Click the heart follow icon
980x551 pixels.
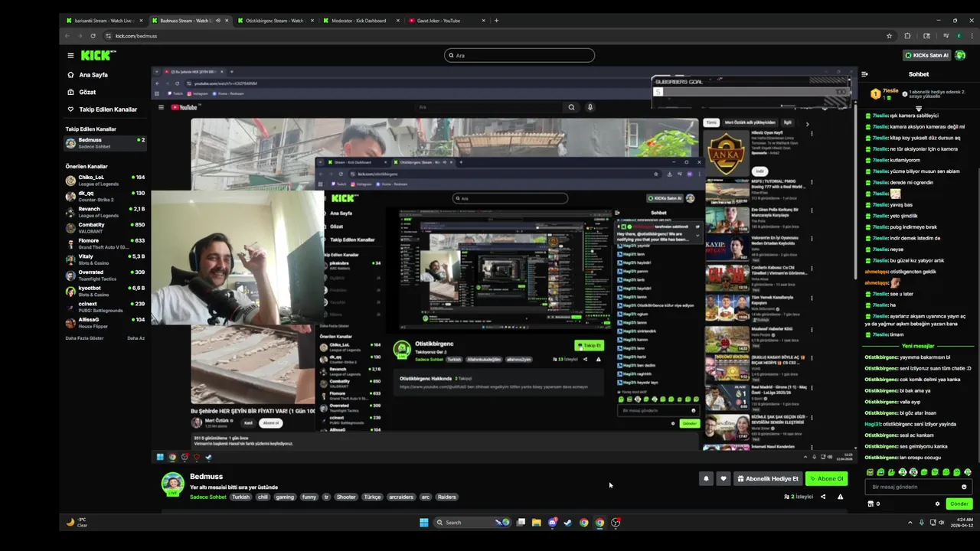pos(723,479)
